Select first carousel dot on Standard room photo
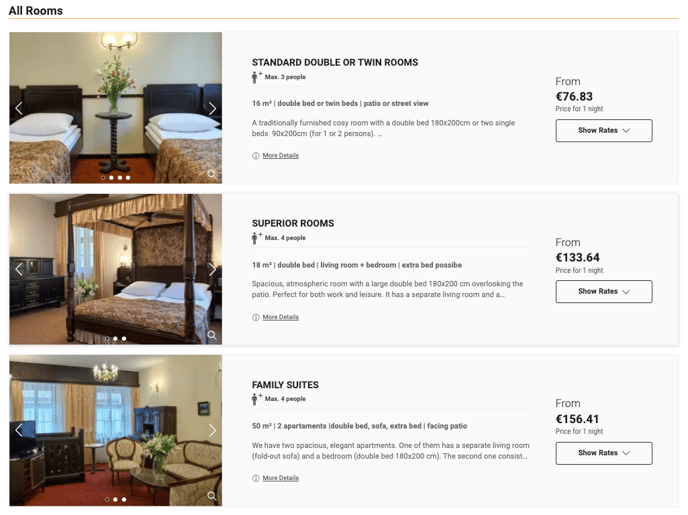688x515 pixels. coord(103,178)
